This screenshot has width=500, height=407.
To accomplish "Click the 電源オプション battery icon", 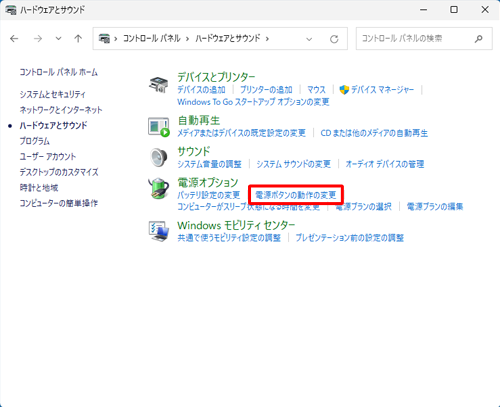I will pos(158,188).
